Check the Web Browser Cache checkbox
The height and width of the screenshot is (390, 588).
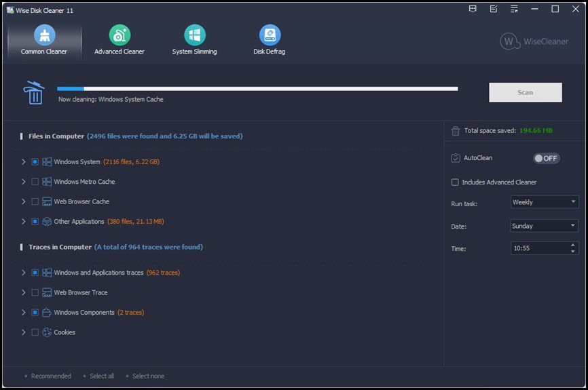(35, 201)
